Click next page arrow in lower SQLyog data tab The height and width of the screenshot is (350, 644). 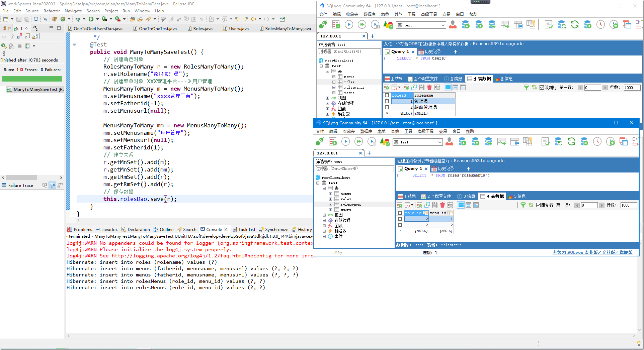tap(602, 205)
